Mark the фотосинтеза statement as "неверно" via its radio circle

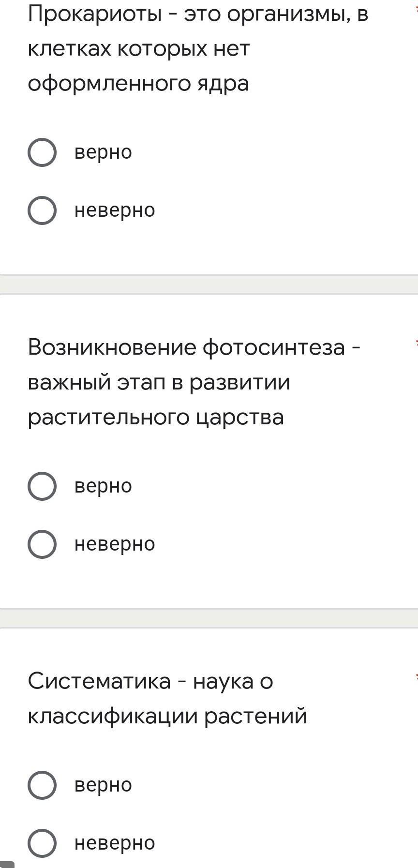pos(42,544)
